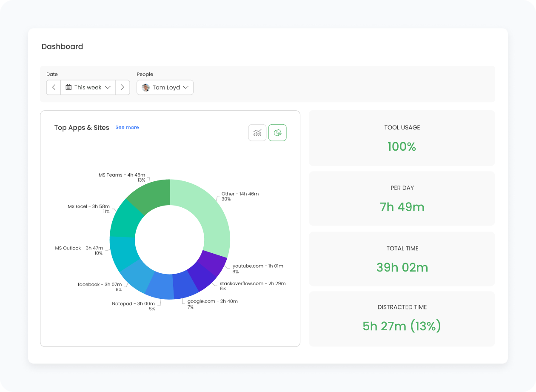This screenshot has height=392, width=536.
Task: Select the pie chart view icon
Action: coord(277,133)
